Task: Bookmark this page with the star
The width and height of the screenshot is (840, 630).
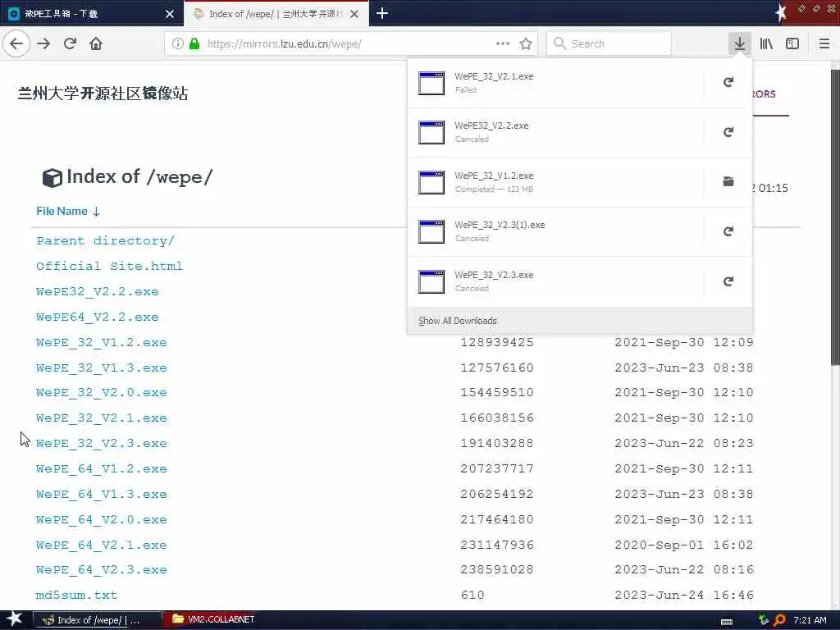Action: tap(526, 43)
